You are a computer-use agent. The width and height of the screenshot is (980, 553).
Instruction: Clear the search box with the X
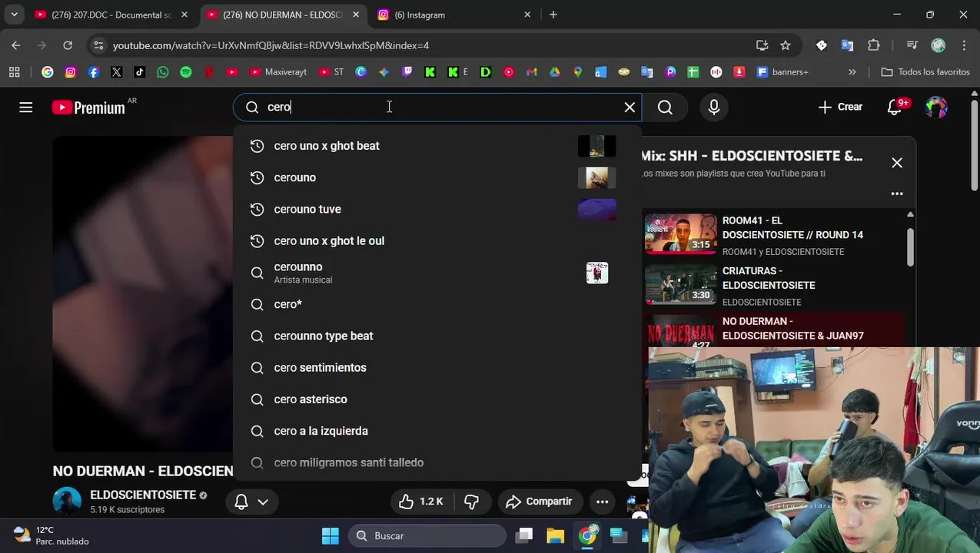coord(630,107)
